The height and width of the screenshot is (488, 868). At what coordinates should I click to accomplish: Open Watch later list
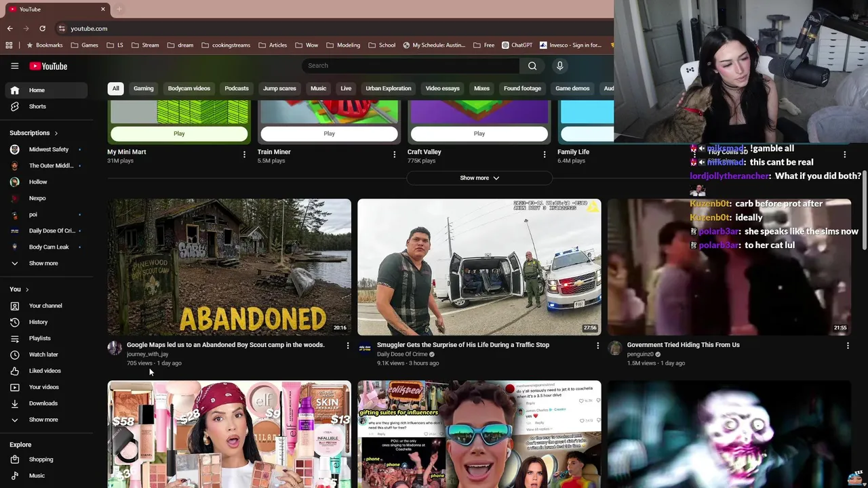[46, 354]
